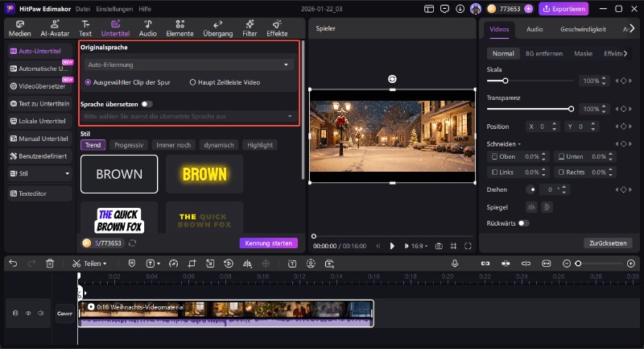Click the download icon in title bar
Viewport: 644px width, 349px height.
coord(460,9)
